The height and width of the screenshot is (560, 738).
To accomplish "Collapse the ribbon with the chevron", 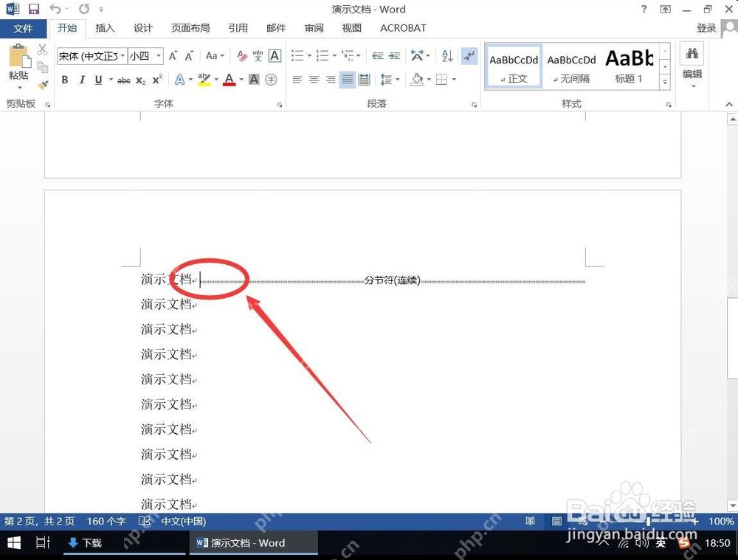I will 729,104.
